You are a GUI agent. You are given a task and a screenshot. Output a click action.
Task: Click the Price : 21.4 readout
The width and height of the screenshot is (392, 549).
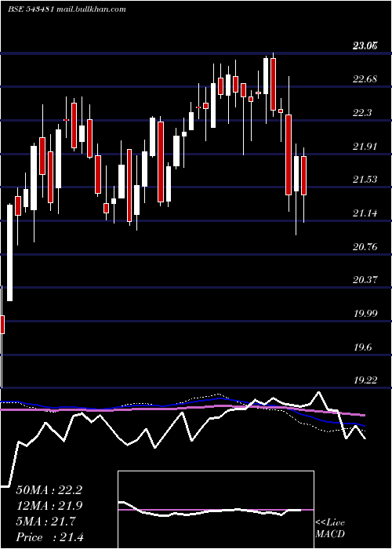(49, 537)
